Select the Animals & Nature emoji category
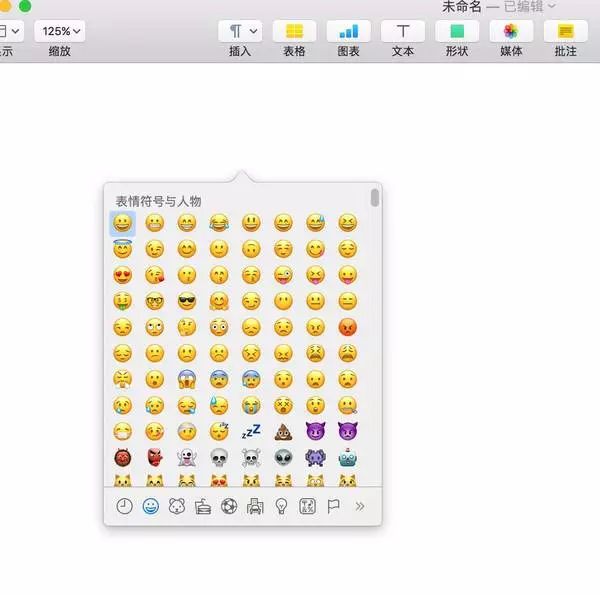This screenshot has width=600, height=595. tap(177, 506)
